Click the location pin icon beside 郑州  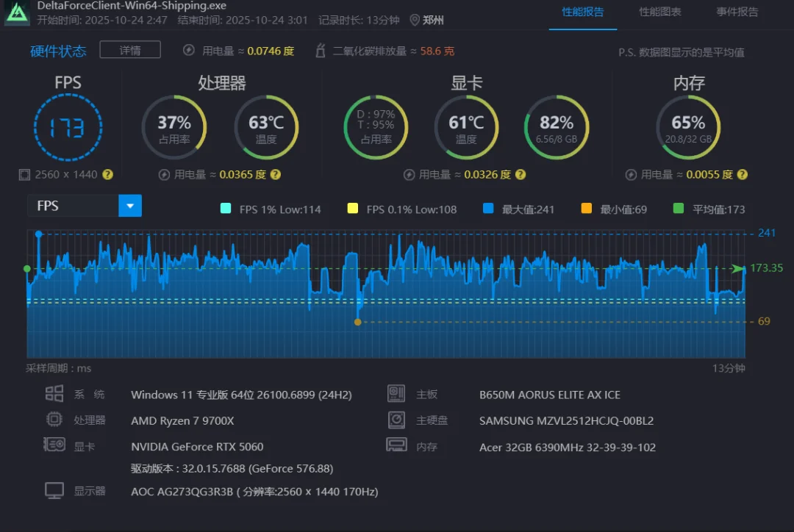[414, 21]
